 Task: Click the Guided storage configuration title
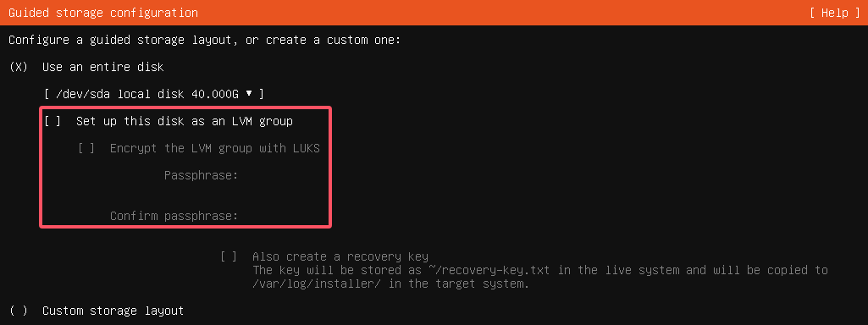[x=103, y=13]
